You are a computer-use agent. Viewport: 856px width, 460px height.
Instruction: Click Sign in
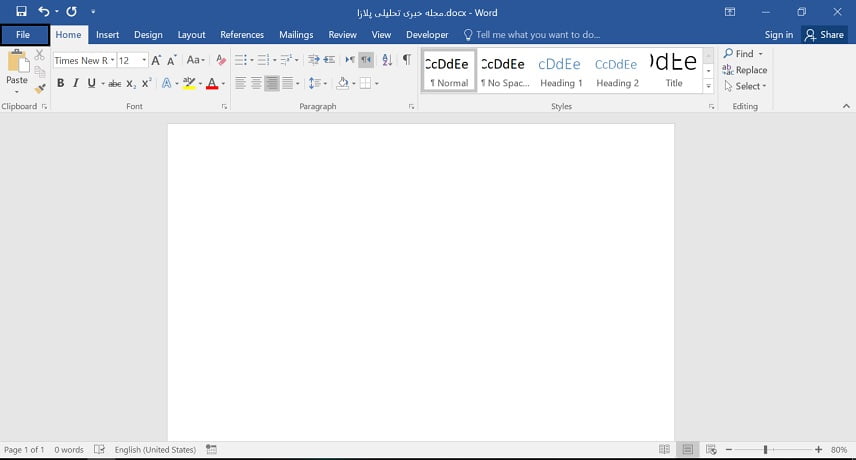(778, 34)
